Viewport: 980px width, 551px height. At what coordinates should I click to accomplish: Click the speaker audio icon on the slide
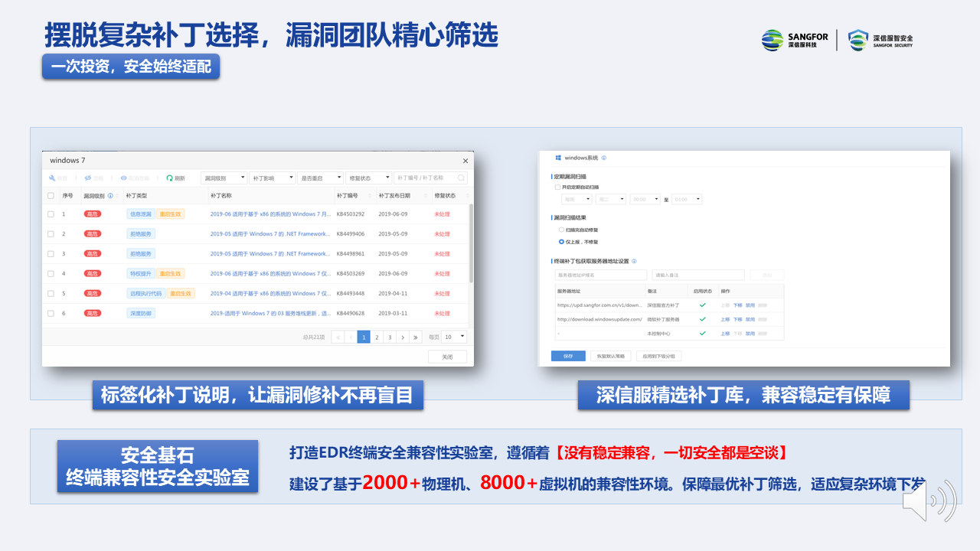929,502
